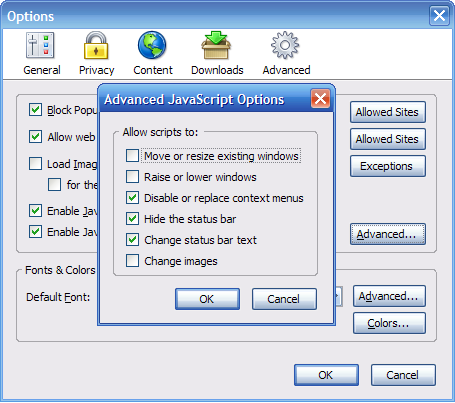Disable Change status bar text
Image resolution: width=455 pixels, height=403 pixels.
(x=132, y=240)
